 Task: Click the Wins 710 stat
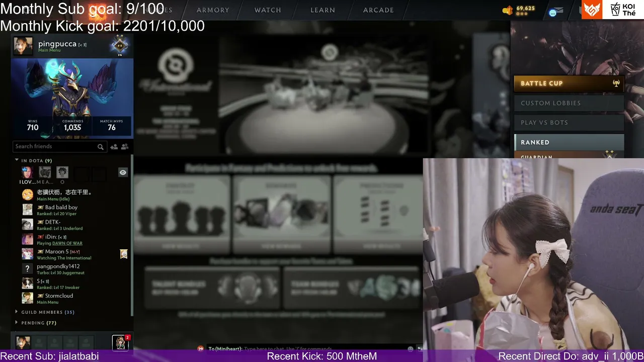33,125
